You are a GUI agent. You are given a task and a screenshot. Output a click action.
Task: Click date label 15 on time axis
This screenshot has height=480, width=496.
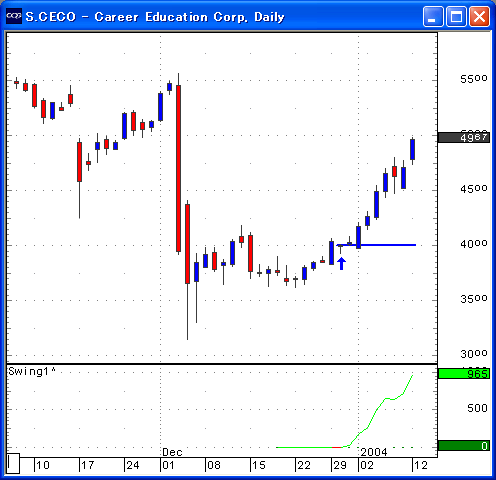coord(259,465)
